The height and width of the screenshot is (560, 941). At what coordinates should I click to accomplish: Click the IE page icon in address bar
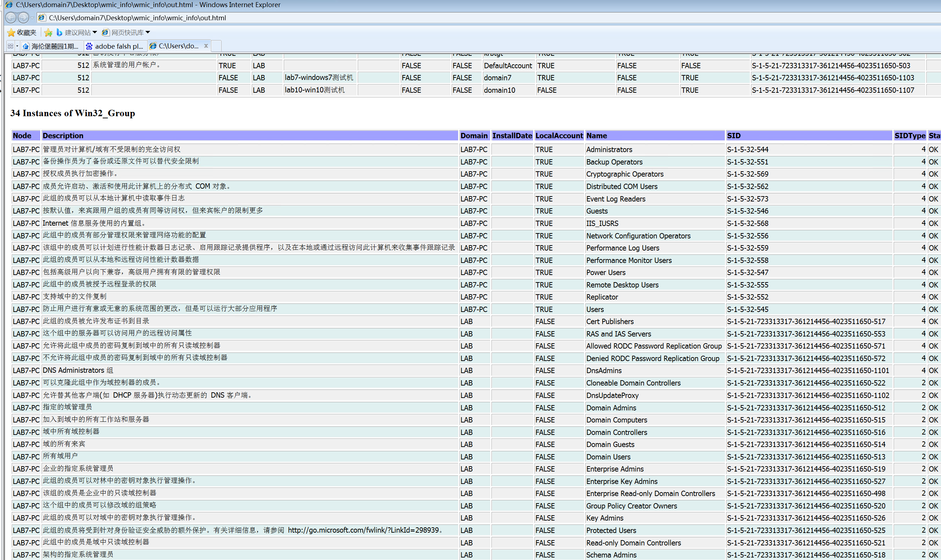tap(42, 18)
